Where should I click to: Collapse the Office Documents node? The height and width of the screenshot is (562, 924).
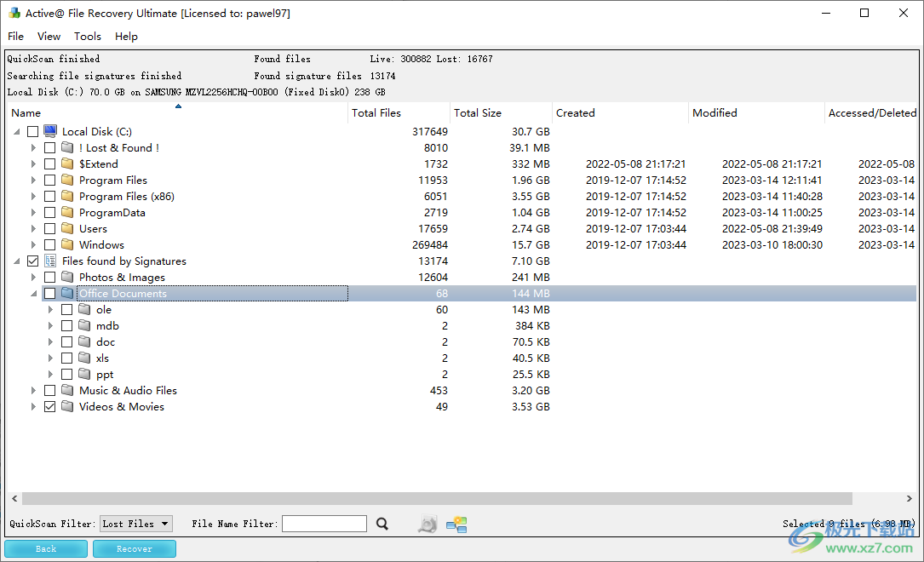33,294
